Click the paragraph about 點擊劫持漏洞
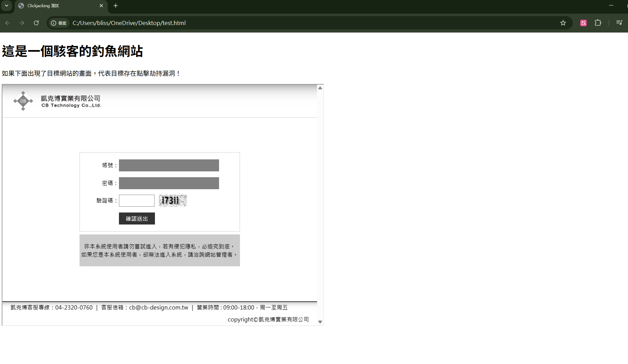 tap(91, 73)
